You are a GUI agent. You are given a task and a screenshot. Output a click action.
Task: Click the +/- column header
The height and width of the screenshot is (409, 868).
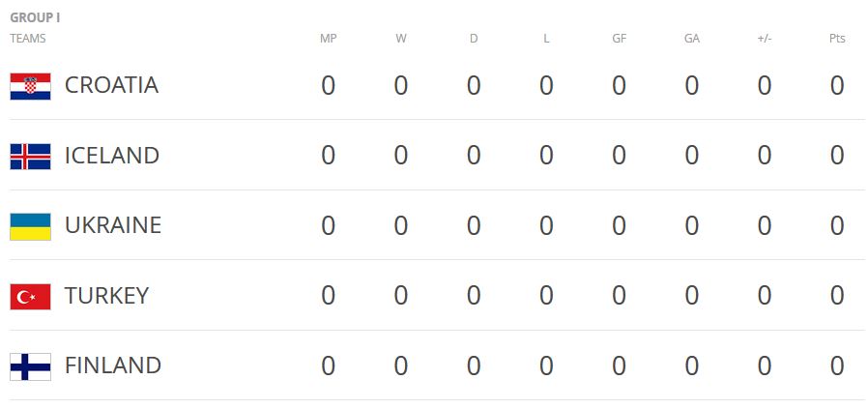pyautogui.click(x=764, y=39)
